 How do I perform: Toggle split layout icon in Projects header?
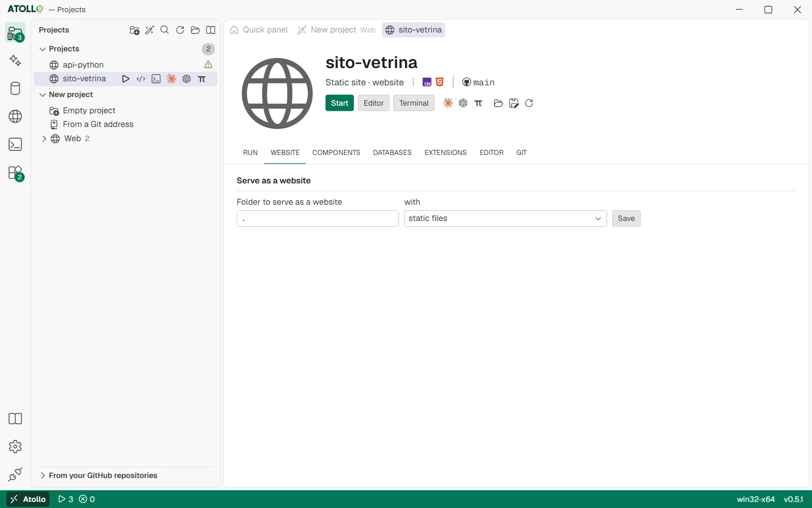click(x=211, y=30)
